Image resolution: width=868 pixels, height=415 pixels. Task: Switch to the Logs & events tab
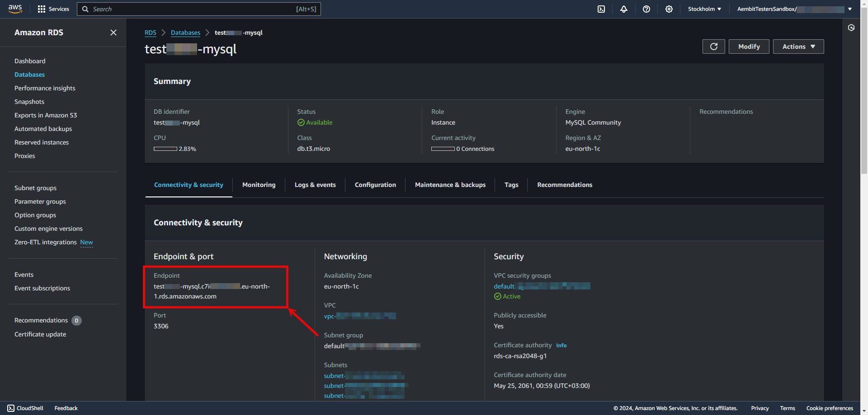[x=315, y=185]
